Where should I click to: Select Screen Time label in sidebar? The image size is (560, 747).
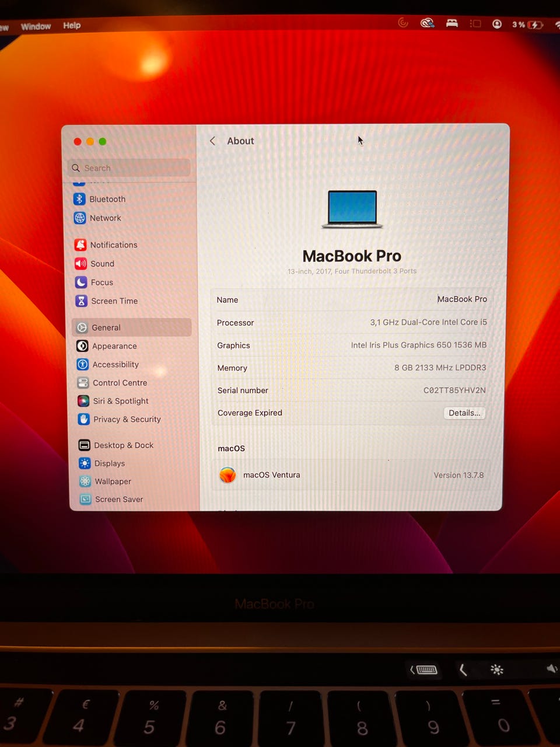click(x=114, y=301)
